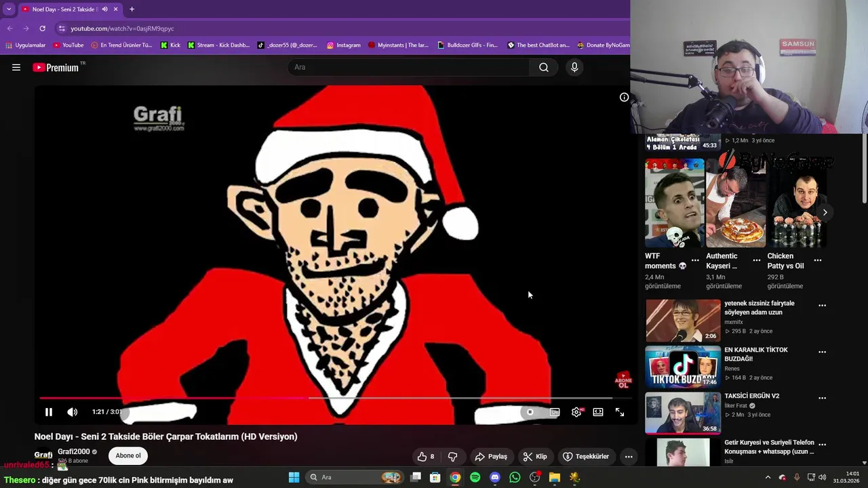868x488 pixels.
Task: Play WTF moments short thumbnail
Action: tap(675, 203)
